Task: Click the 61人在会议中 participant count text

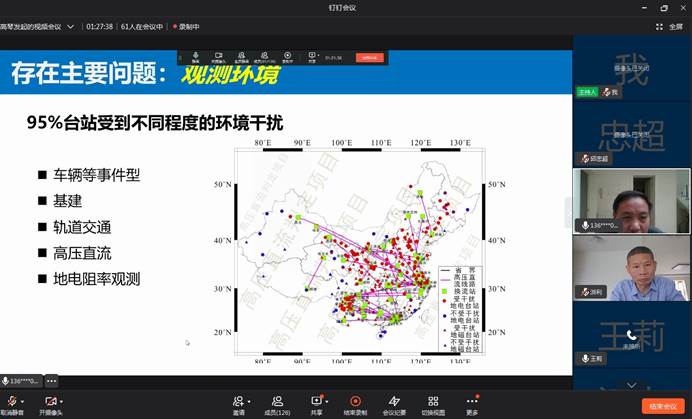Action: coord(142,26)
